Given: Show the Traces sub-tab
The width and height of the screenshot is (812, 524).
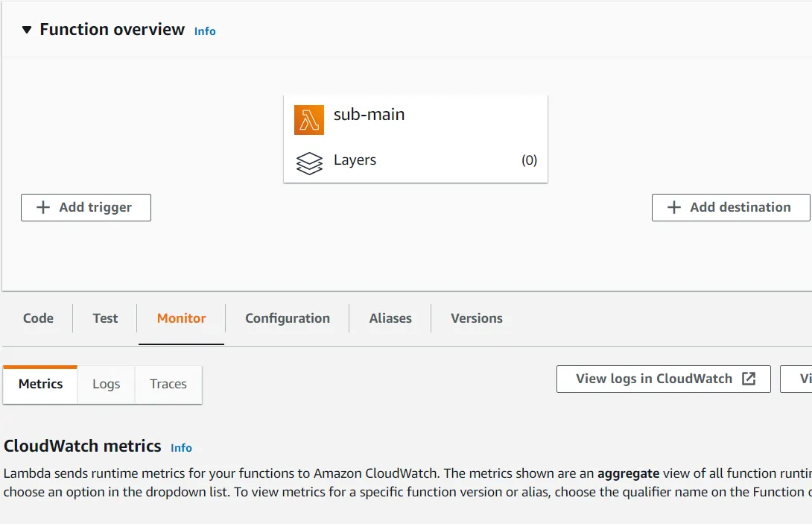Looking at the screenshot, I should coord(168,384).
